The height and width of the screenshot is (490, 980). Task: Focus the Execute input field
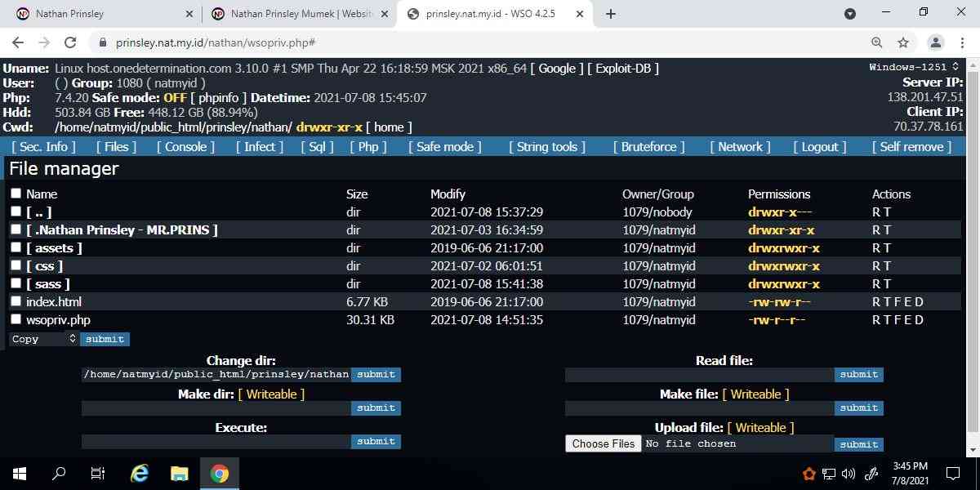(216, 441)
